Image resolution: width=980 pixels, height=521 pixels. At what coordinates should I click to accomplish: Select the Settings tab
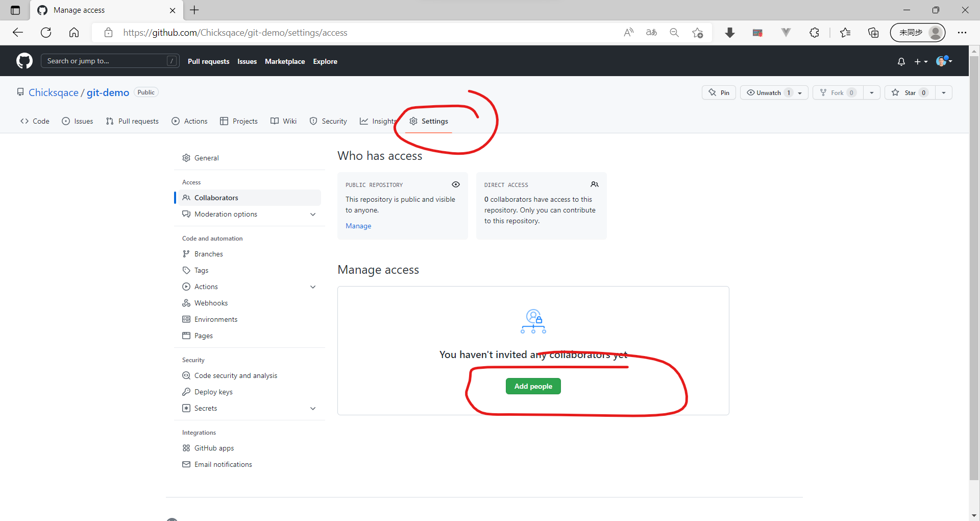point(429,121)
